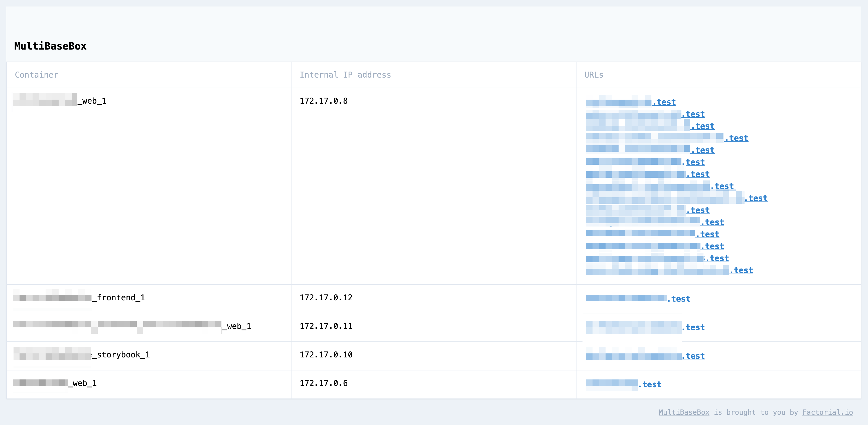This screenshot has width=868, height=425.
Task: Open the MultiBaseBox footer link
Action: (684, 412)
